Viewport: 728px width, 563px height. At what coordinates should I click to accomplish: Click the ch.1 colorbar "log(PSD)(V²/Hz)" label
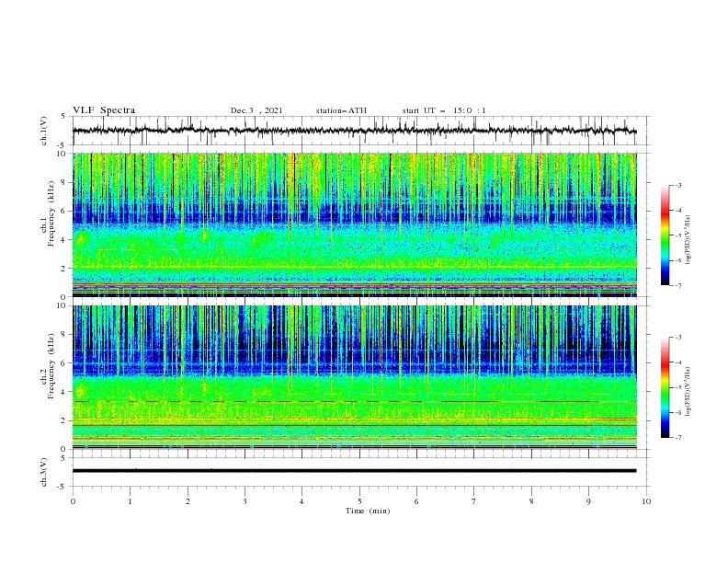(688, 240)
